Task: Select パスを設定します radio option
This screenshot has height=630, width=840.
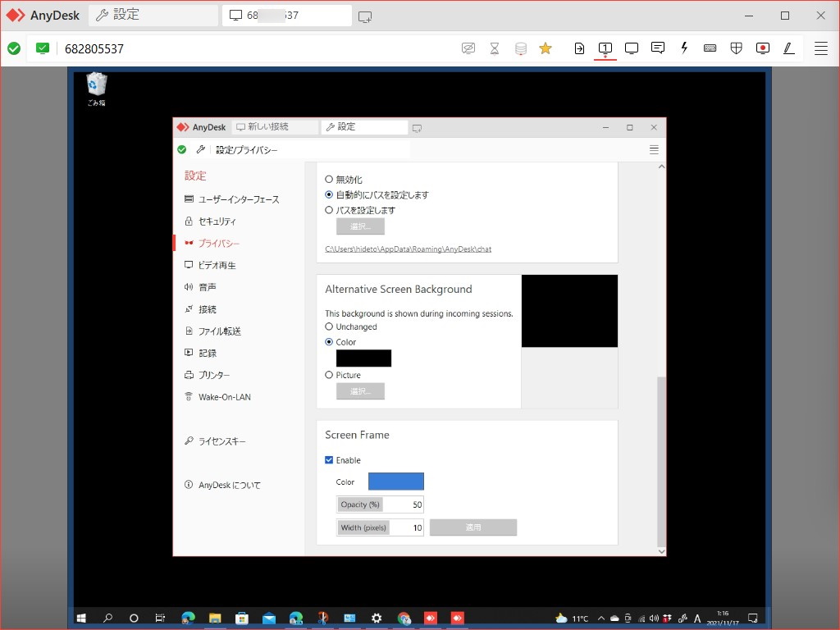Action: (x=360, y=210)
